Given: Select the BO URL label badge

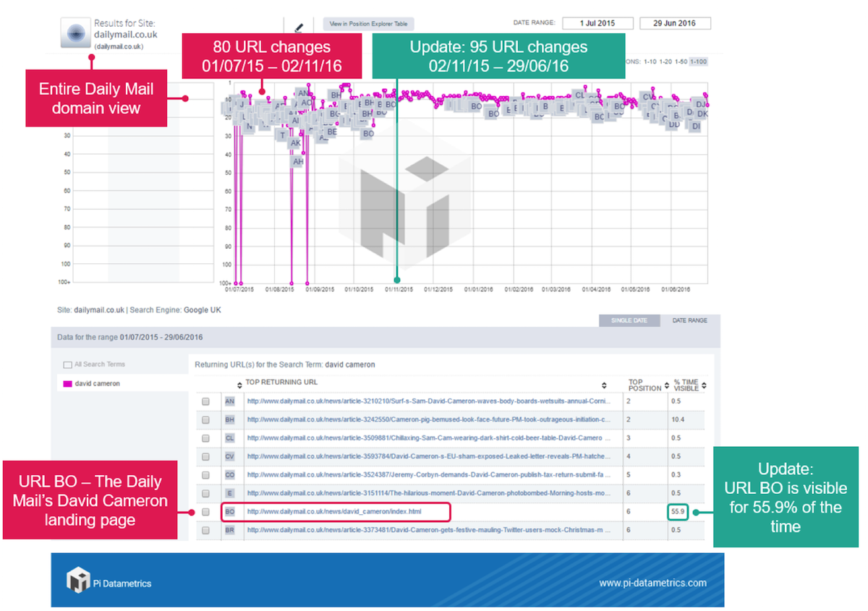Looking at the screenshot, I should (x=230, y=511).
